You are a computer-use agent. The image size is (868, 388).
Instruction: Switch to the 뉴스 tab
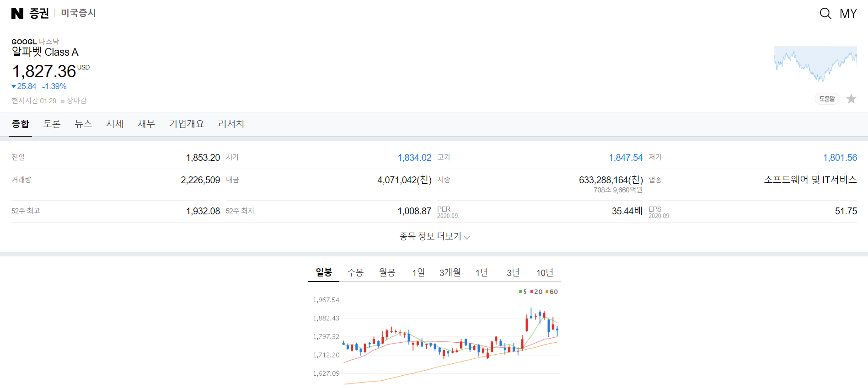pyautogui.click(x=83, y=124)
